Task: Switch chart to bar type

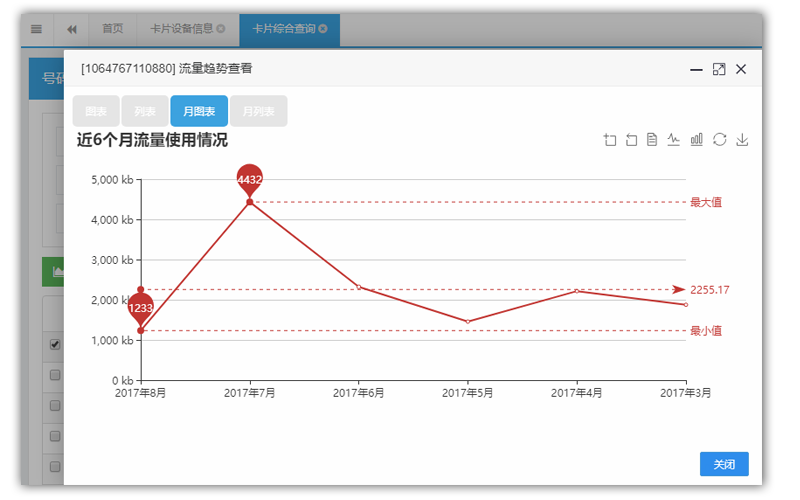Action: click(697, 140)
